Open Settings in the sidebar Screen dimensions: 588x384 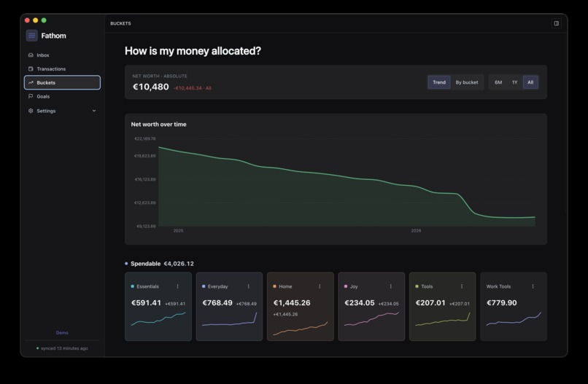(x=62, y=111)
